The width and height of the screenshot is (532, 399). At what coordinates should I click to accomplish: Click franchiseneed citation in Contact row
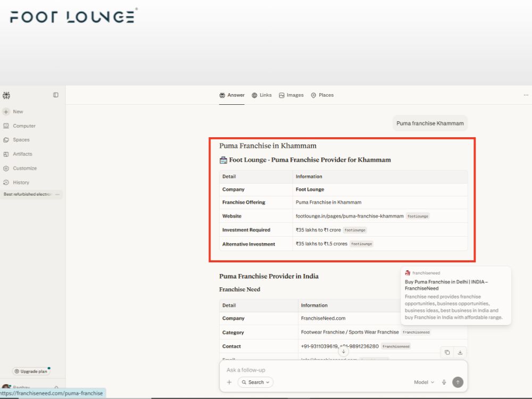[396, 347]
